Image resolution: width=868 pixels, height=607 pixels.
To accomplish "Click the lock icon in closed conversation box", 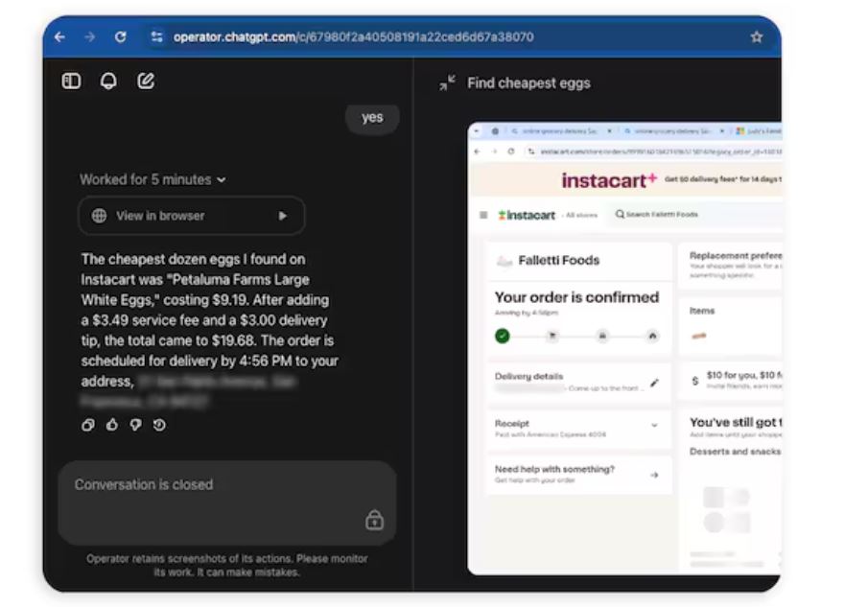I will pos(374,520).
